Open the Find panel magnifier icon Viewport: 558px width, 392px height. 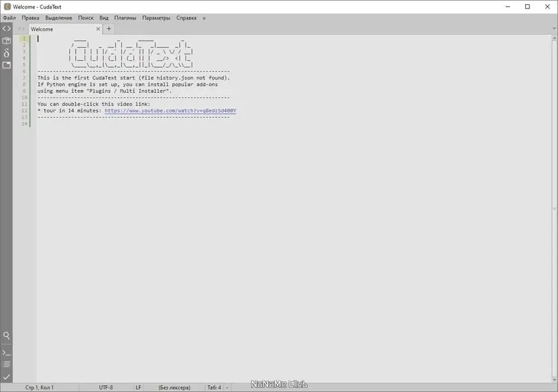click(6, 336)
